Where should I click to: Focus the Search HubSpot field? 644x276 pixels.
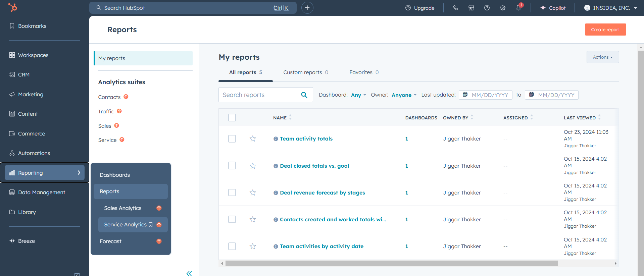(193, 8)
